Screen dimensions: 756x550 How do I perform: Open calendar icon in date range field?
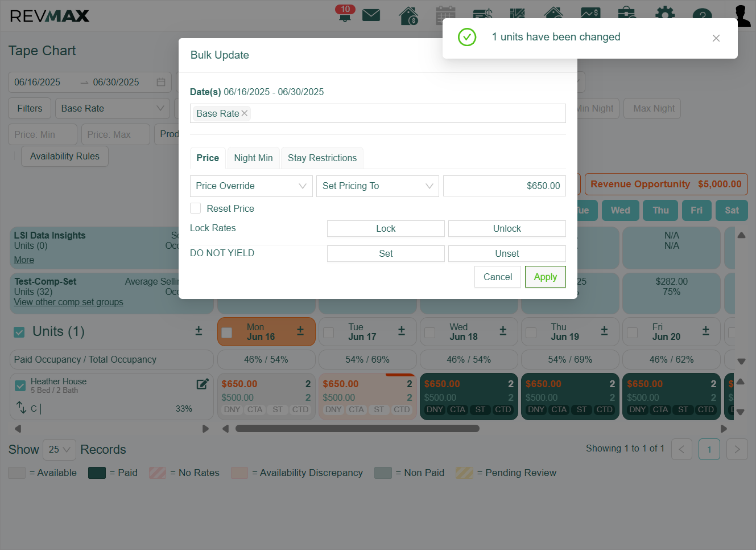click(x=161, y=82)
